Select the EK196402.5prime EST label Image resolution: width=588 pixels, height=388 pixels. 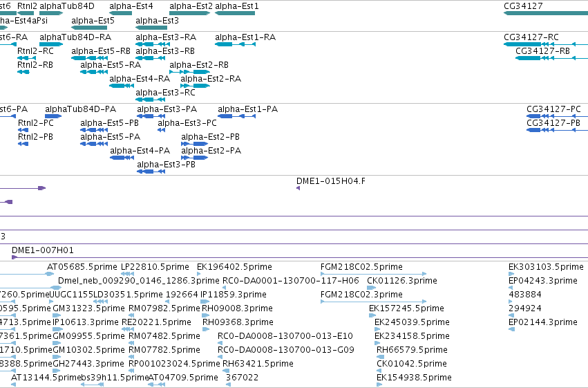234,267
